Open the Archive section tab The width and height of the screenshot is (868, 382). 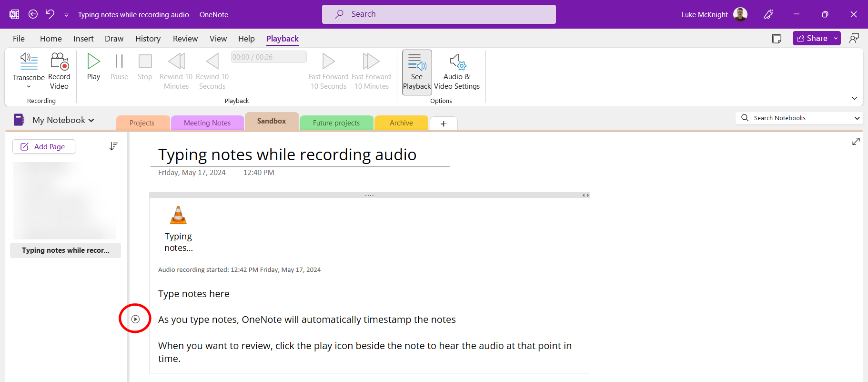401,123
